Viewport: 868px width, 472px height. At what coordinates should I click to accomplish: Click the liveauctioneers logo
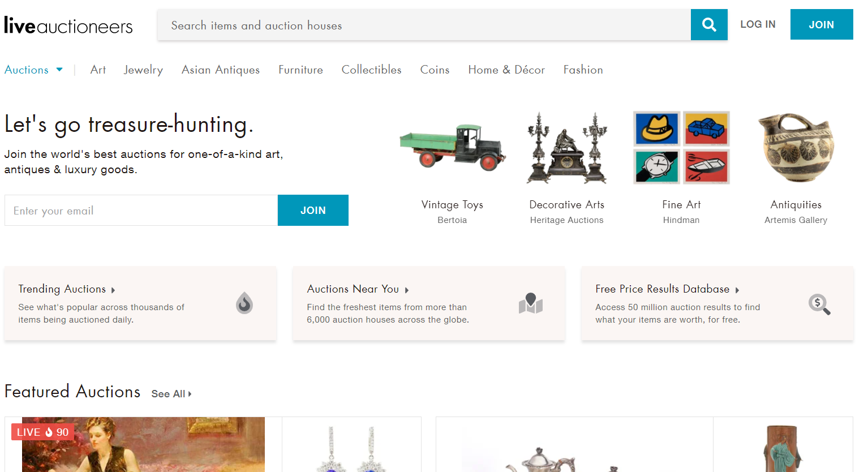click(x=68, y=24)
